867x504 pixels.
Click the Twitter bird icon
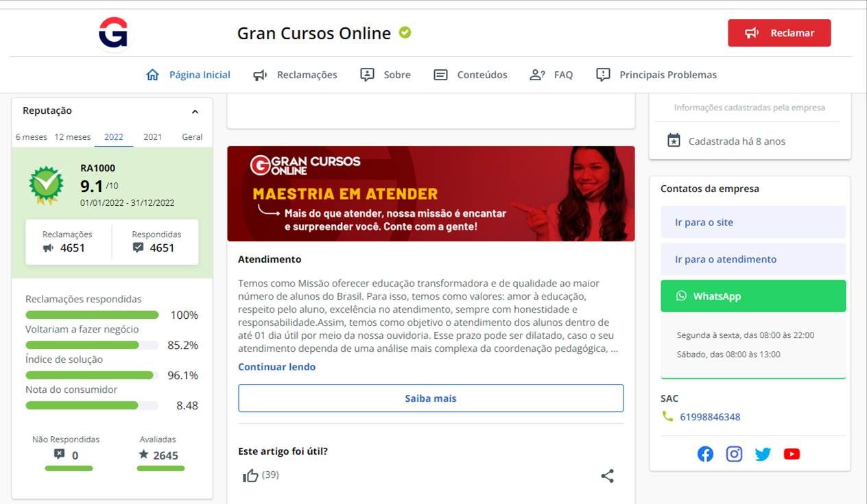(x=763, y=454)
